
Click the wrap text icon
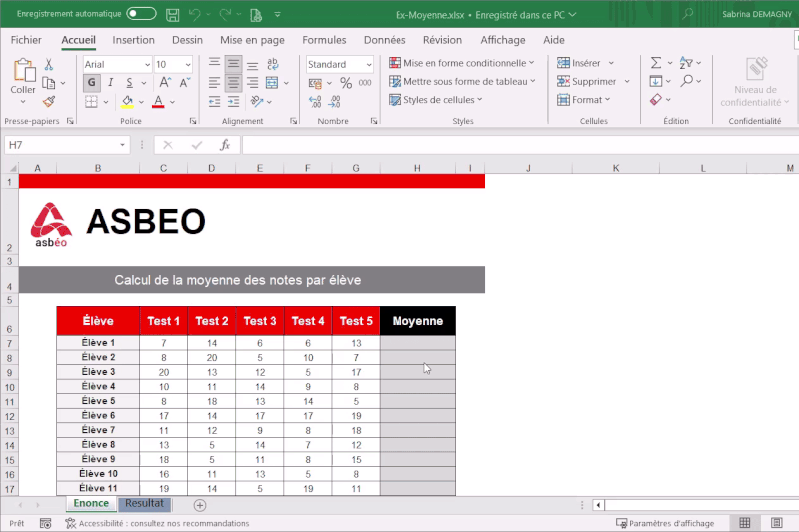[272, 64]
